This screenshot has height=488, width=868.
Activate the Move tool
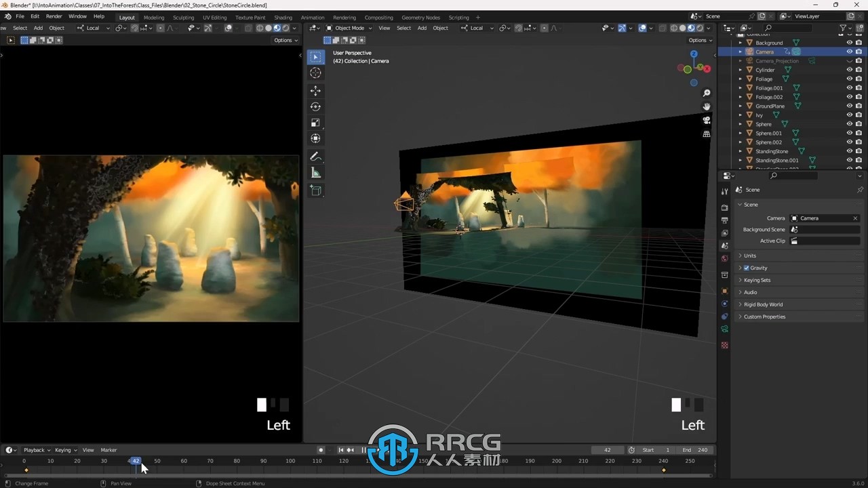[315, 90]
